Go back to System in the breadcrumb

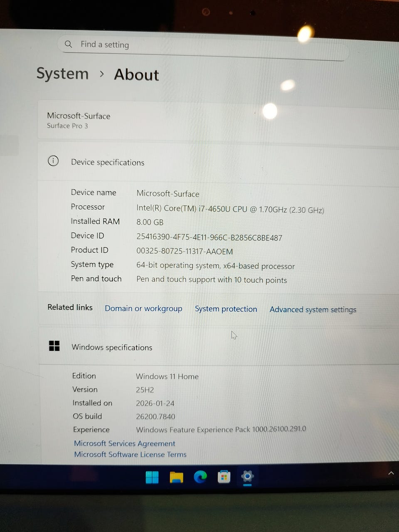(62, 74)
